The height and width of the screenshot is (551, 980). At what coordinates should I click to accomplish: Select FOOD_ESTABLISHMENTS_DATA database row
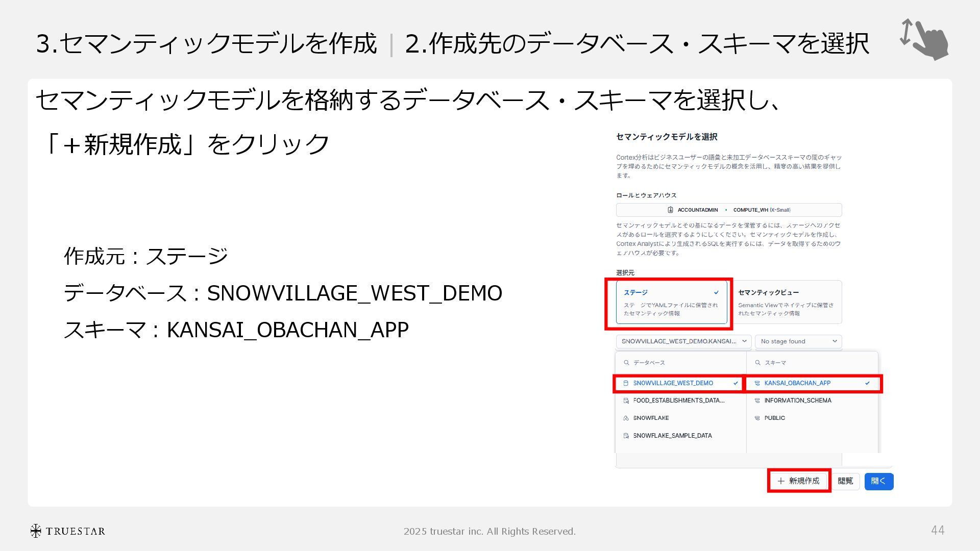pyautogui.click(x=680, y=400)
